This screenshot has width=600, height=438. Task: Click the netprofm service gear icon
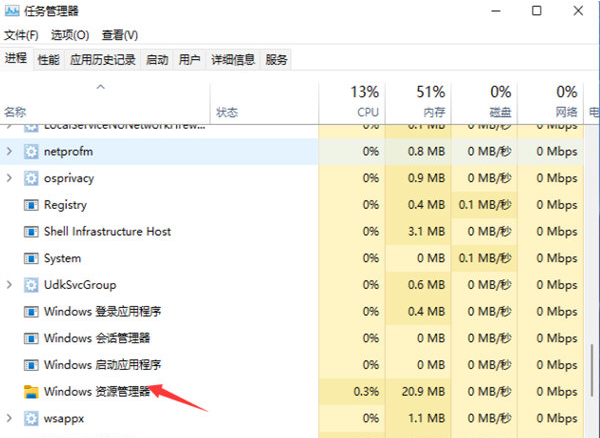31,151
